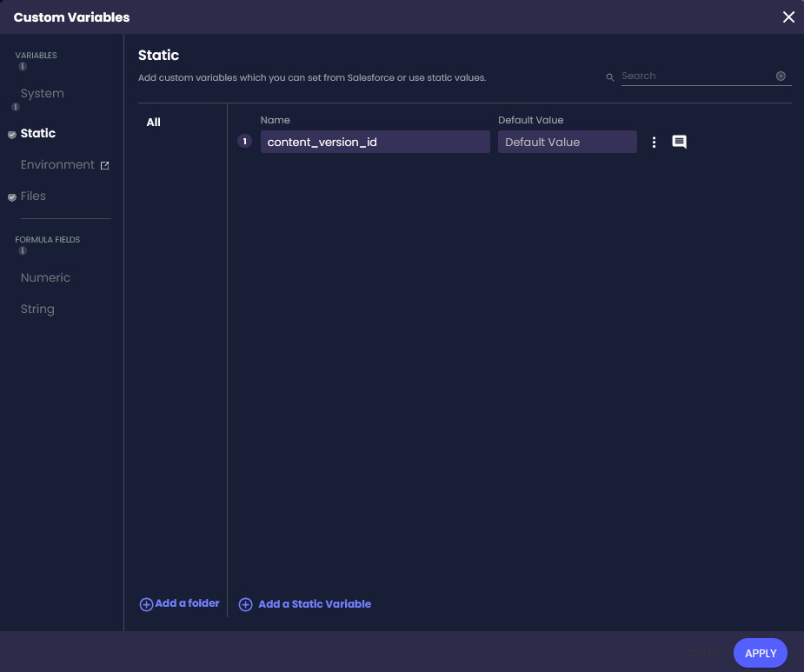Click the info icon under VARIABLES heading
804x672 pixels.
[x=23, y=66]
